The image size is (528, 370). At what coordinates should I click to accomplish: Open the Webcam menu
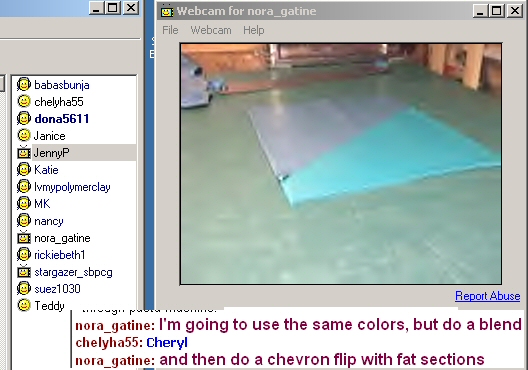[211, 30]
